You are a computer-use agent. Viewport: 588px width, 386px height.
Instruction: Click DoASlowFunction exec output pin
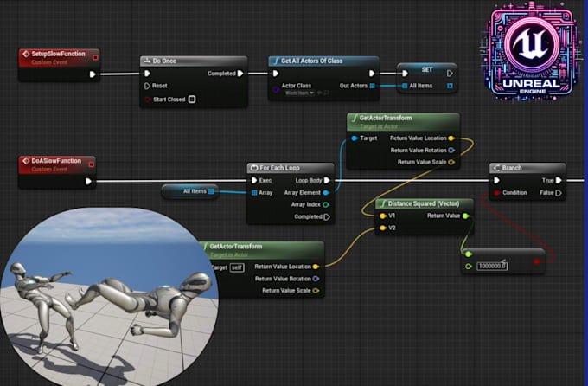coord(88,182)
